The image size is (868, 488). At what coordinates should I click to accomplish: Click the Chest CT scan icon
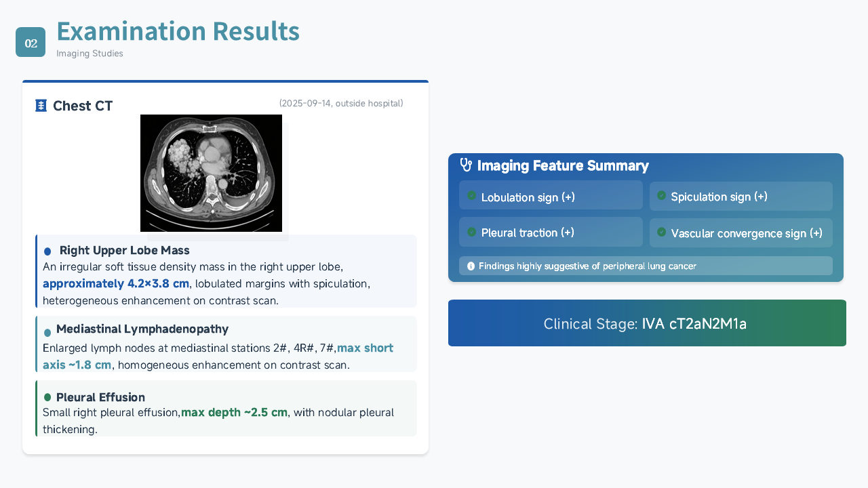[x=41, y=106]
